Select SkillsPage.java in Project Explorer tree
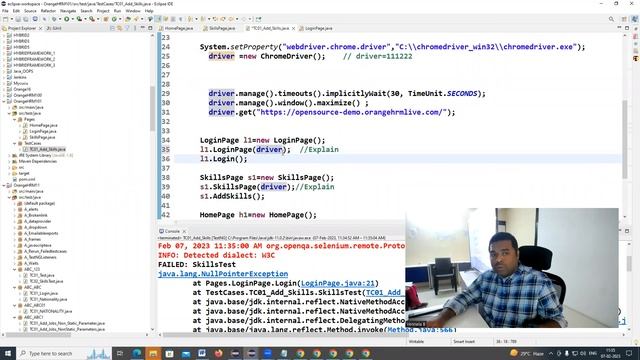The height and width of the screenshot is (360, 640). pyautogui.click(x=42, y=137)
